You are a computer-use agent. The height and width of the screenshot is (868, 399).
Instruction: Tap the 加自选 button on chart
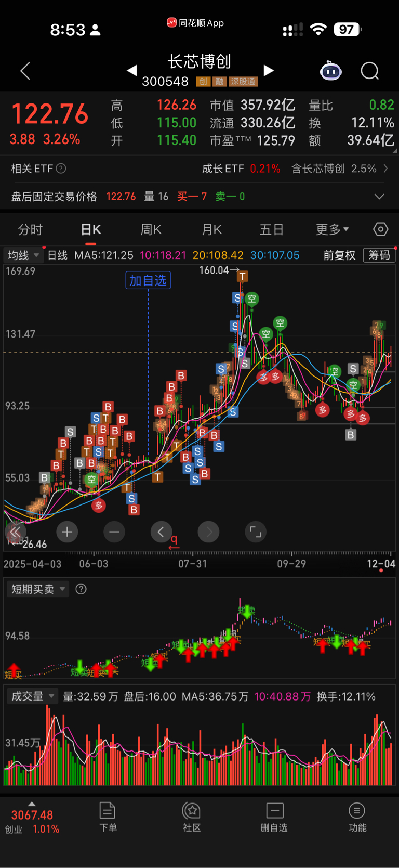(148, 280)
